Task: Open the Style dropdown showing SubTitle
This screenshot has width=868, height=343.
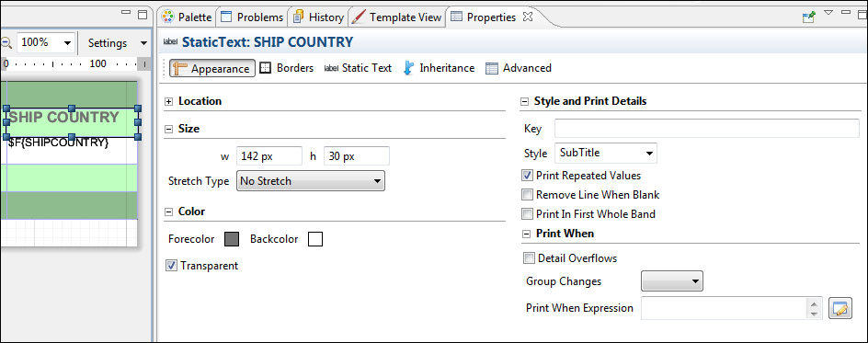Action: coord(606,154)
